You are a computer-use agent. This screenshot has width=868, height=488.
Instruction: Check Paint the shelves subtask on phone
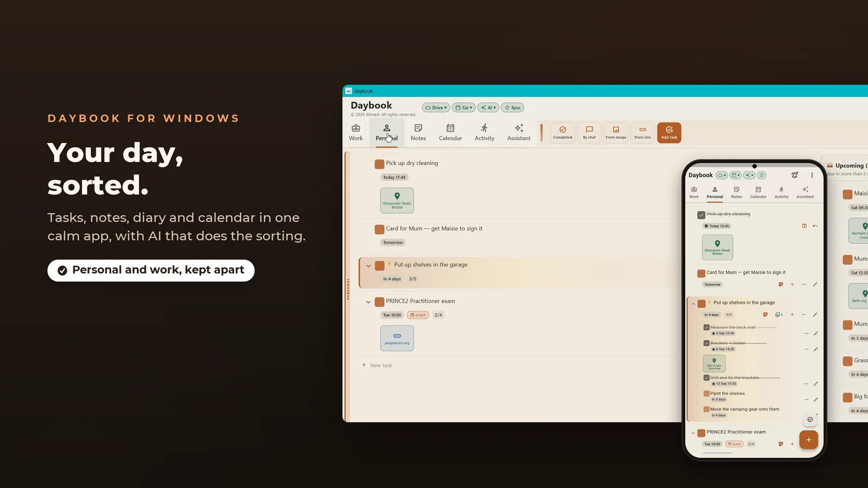[x=706, y=394]
